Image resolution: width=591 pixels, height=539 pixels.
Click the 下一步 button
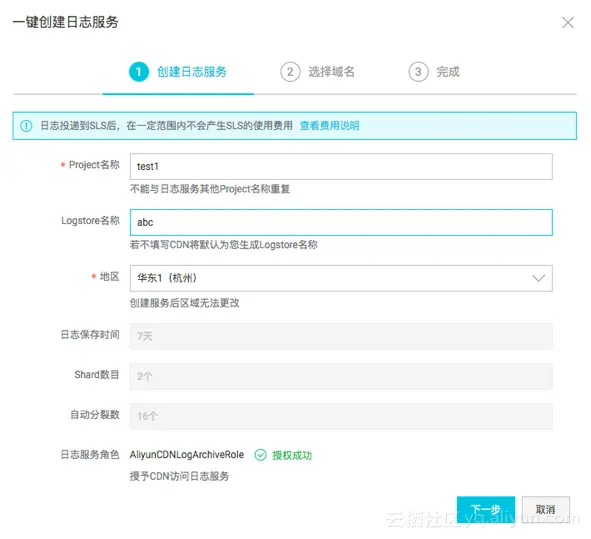click(486, 510)
